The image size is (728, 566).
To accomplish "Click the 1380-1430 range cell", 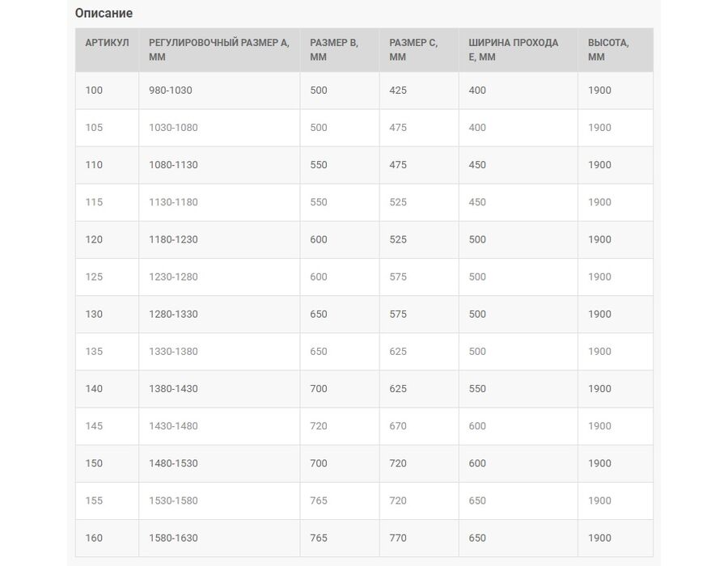I will coord(219,389).
